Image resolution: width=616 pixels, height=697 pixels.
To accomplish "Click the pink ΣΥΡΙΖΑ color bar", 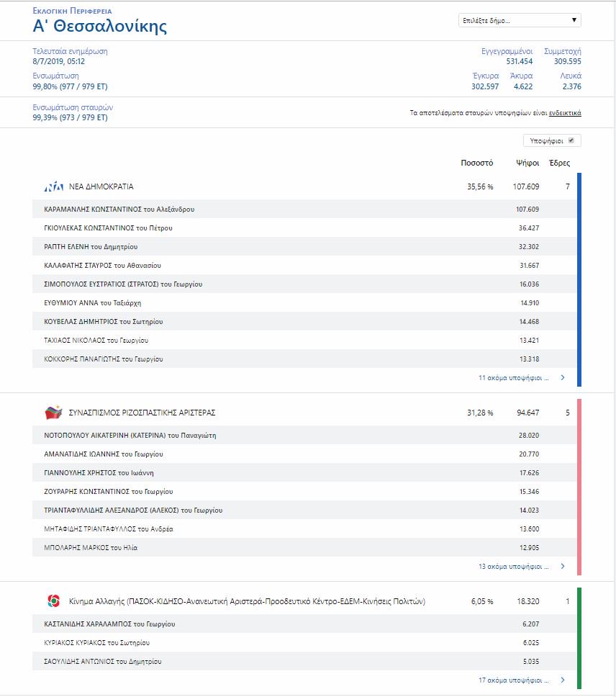I will click(x=579, y=487).
